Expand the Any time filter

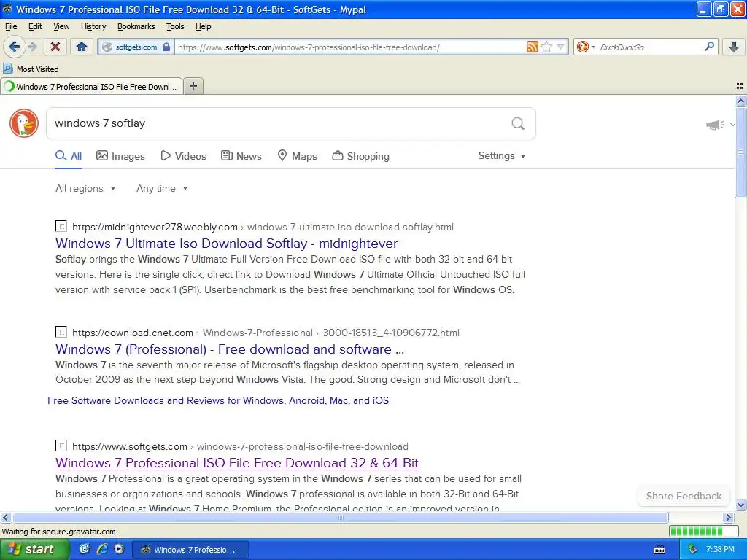coord(162,189)
